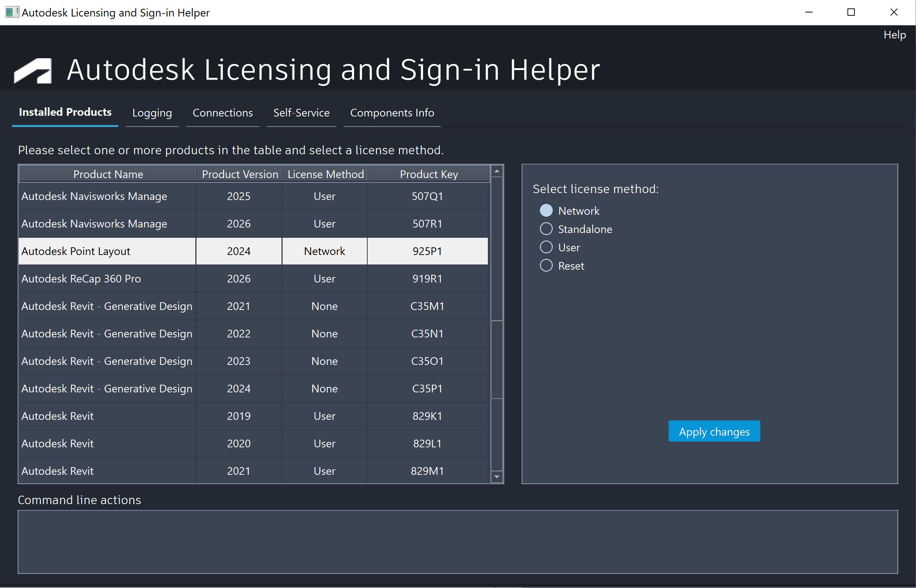Go to the Self-Service tab
Screen dimensions: 916x588
[x=301, y=113]
